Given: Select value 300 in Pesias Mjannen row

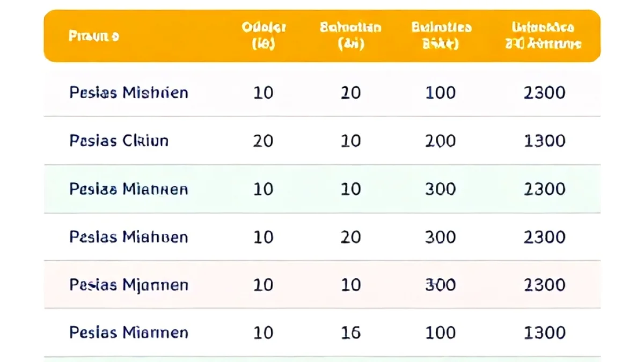Looking at the screenshot, I should point(440,284).
